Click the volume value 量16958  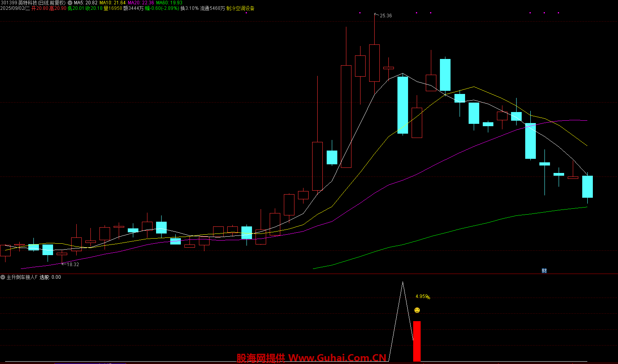tap(113, 8)
